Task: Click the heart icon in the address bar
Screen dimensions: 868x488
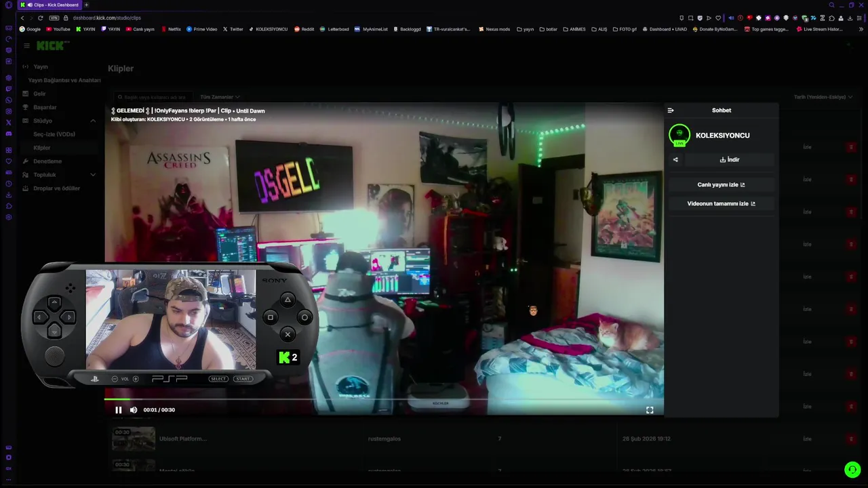Action: (718, 18)
